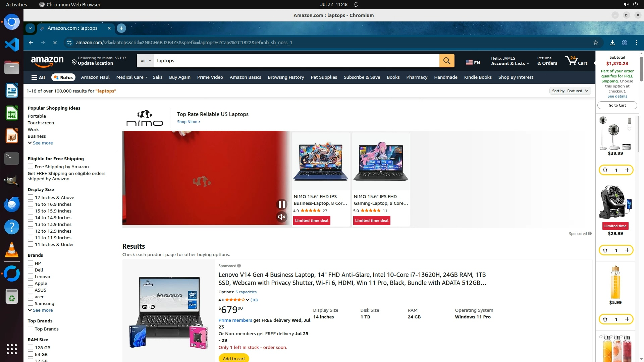
Task: Click into the laptops search field
Action: 295,61
